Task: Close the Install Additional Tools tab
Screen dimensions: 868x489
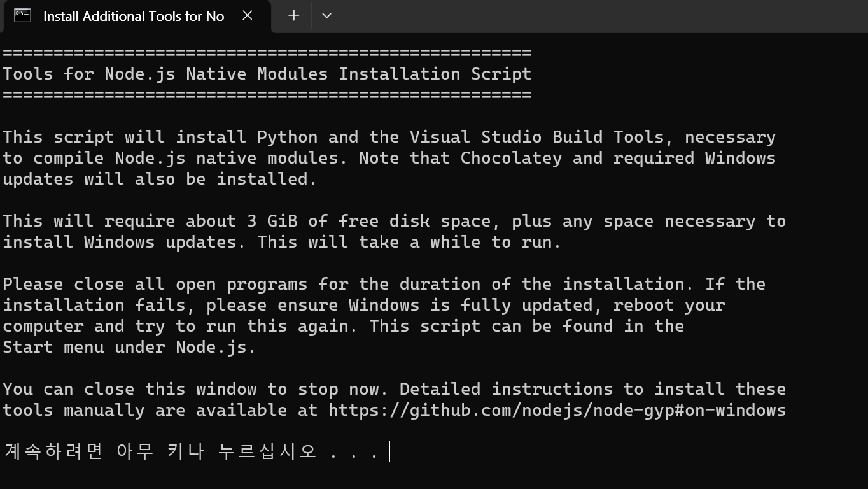Action: (x=248, y=15)
